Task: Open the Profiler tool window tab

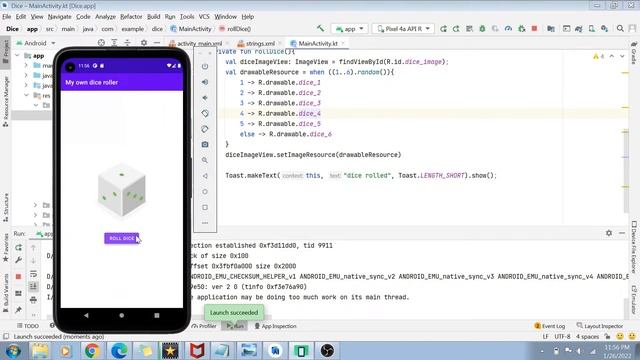Action: [x=204, y=326]
